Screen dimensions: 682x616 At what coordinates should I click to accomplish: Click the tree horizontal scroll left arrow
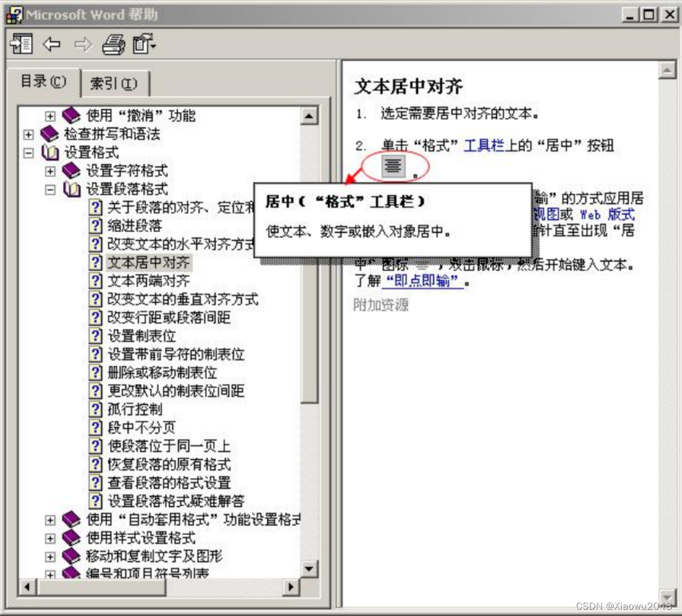coord(27,587)
